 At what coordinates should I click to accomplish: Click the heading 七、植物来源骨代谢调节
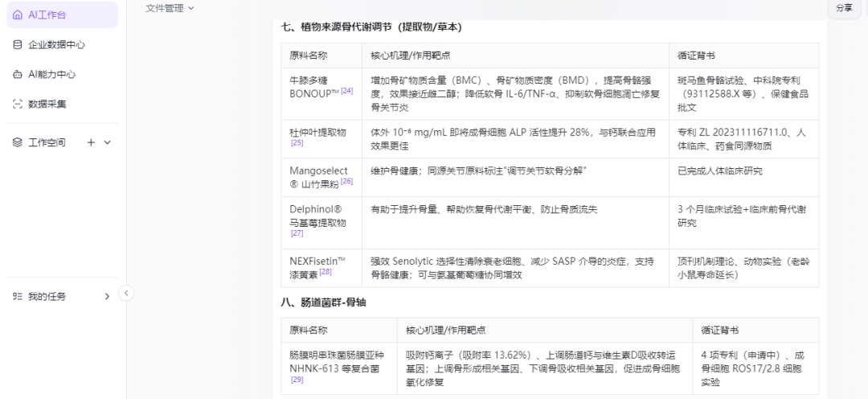point(371,27)
